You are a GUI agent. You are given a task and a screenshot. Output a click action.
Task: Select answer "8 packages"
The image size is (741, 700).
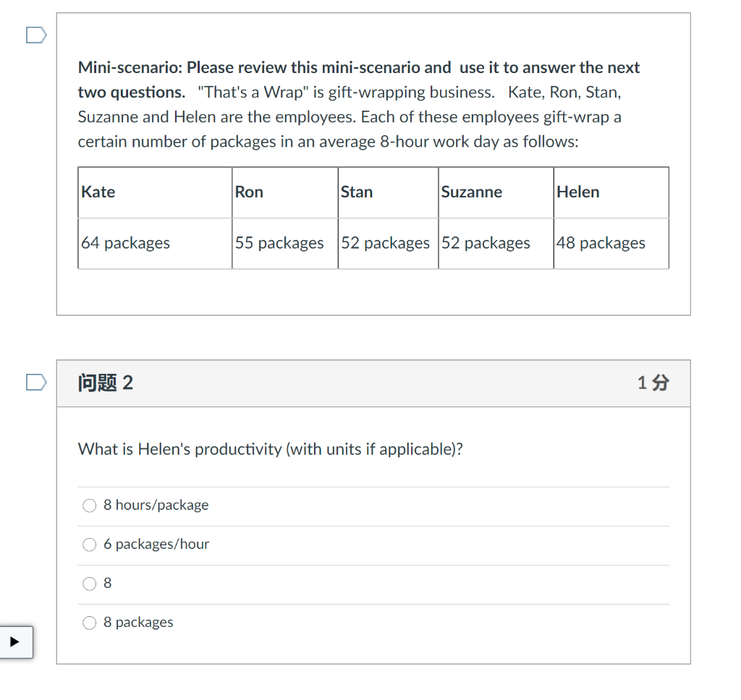tap(88, 622)
